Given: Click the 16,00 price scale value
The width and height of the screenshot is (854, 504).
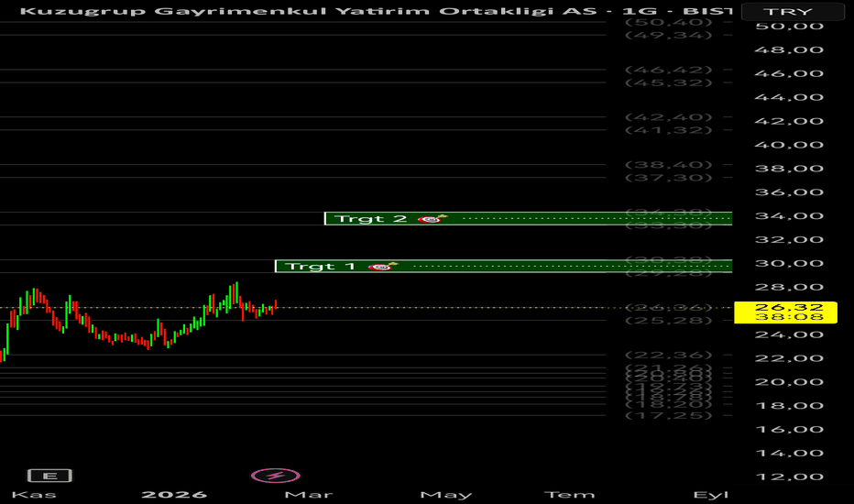Looking at the screenshot, I should coord(789,430).
